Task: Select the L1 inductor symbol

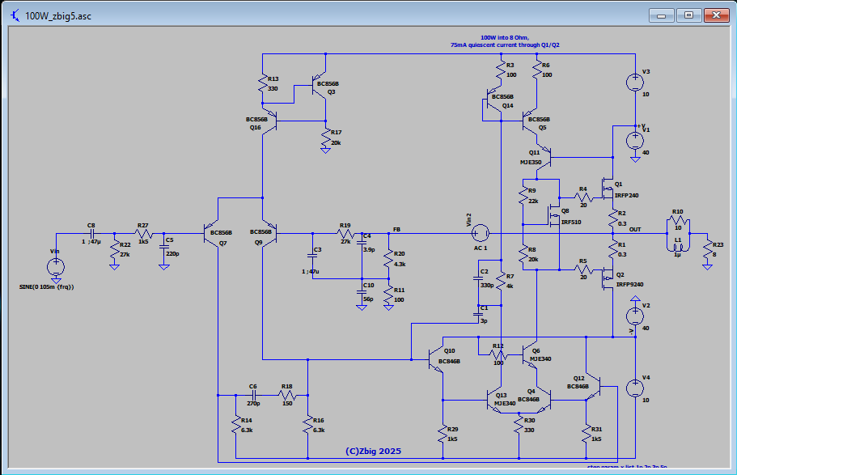Action: tap(678, 247)
